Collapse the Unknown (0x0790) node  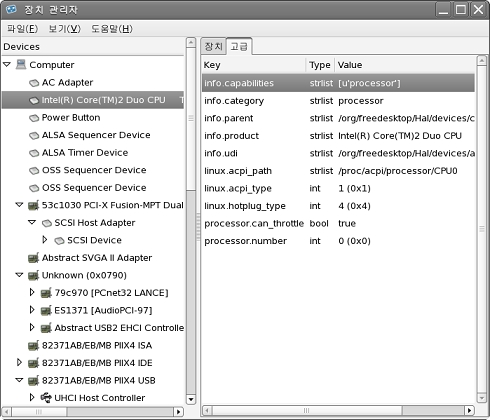coord(20,275)
